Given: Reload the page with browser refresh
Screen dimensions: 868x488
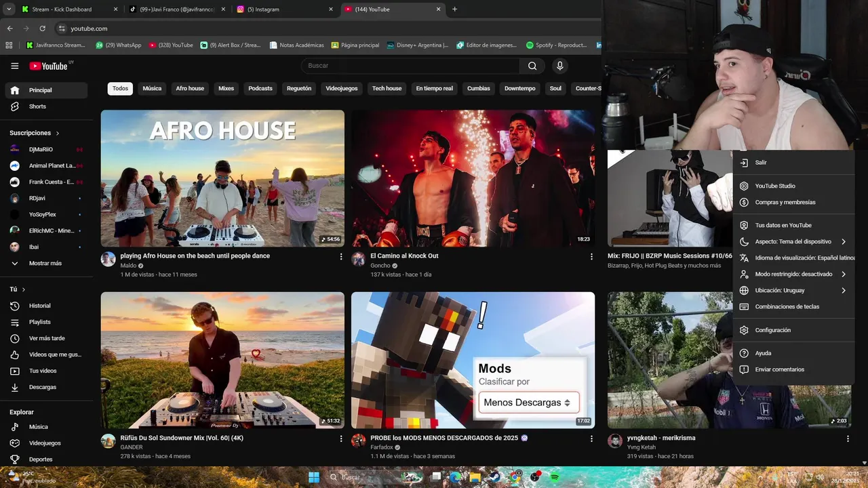Looking at the screenshot, I should tap(42, 28).
